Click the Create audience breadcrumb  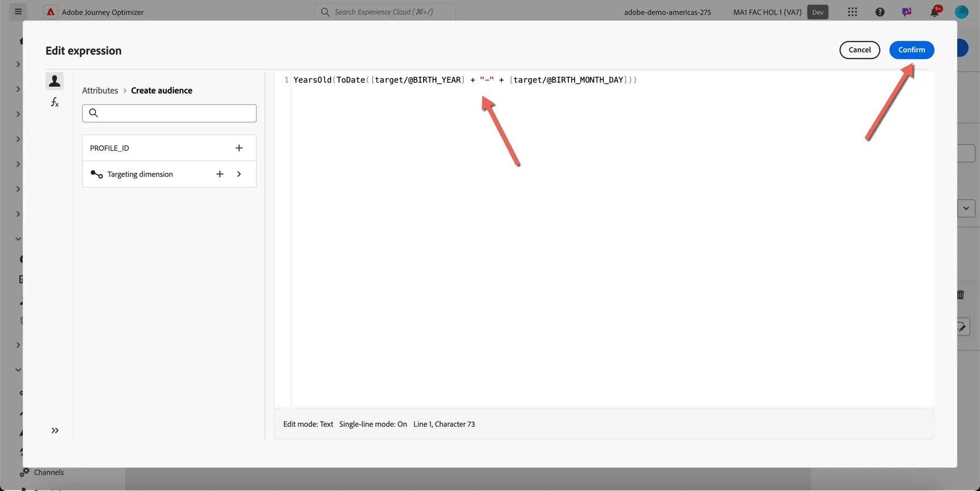(x=162, y=90)
